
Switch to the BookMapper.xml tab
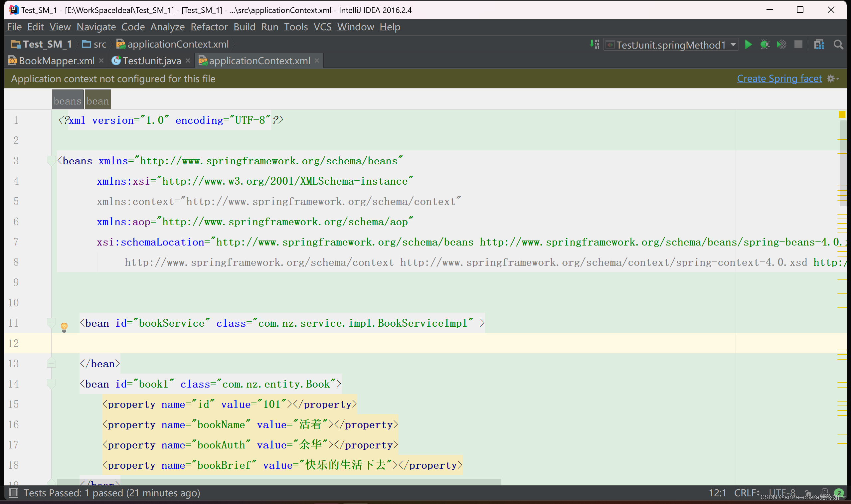coord(56,61)
